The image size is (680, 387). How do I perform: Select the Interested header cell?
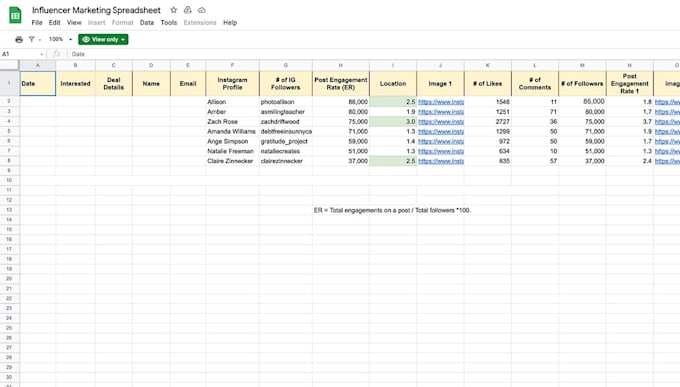click(x=75, y=84)
